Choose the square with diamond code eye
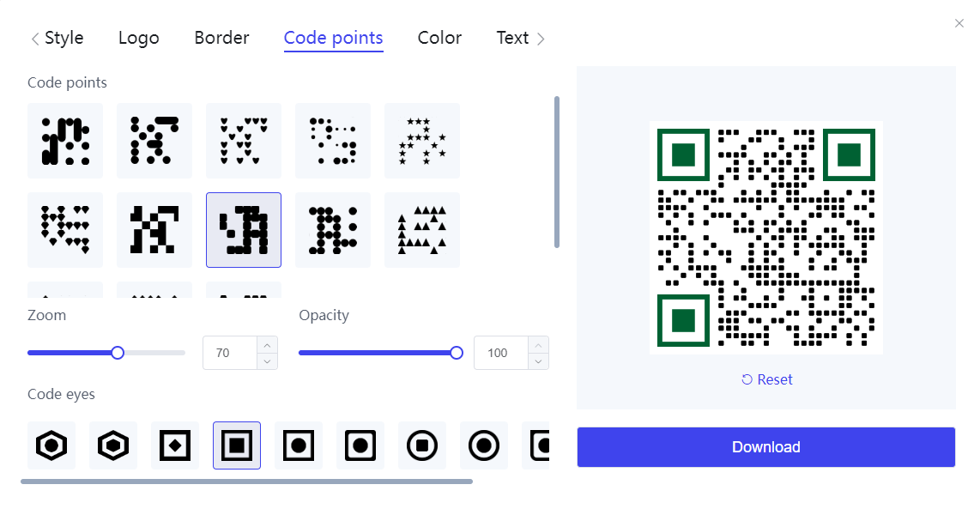Viewport: 980px width, 521px height. click(x=175, y=445)
